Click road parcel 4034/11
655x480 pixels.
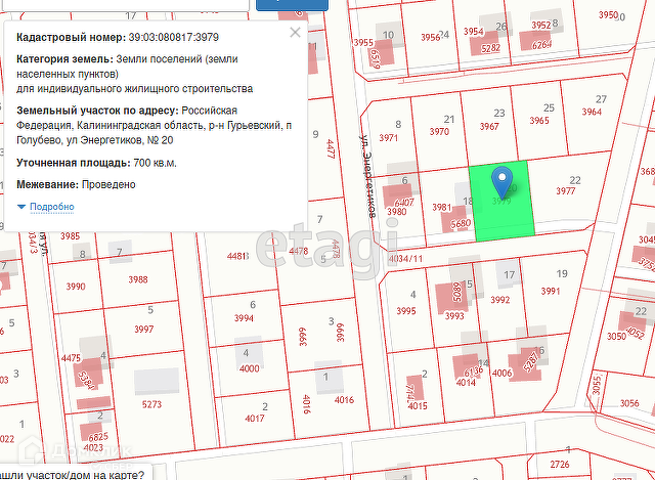click(405, 259)
